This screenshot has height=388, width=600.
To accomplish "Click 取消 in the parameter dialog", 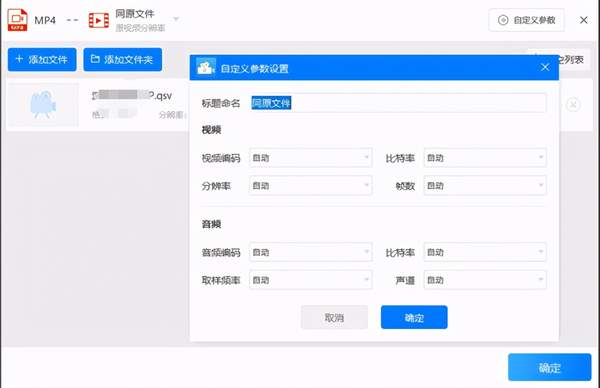I will pos(334,317).
